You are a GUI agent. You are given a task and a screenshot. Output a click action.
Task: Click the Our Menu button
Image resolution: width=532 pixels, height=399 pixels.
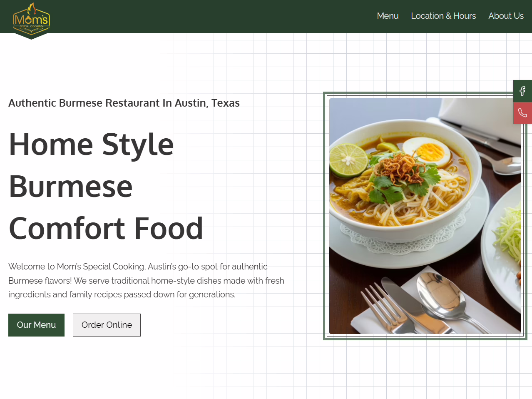tap(36, 325)
